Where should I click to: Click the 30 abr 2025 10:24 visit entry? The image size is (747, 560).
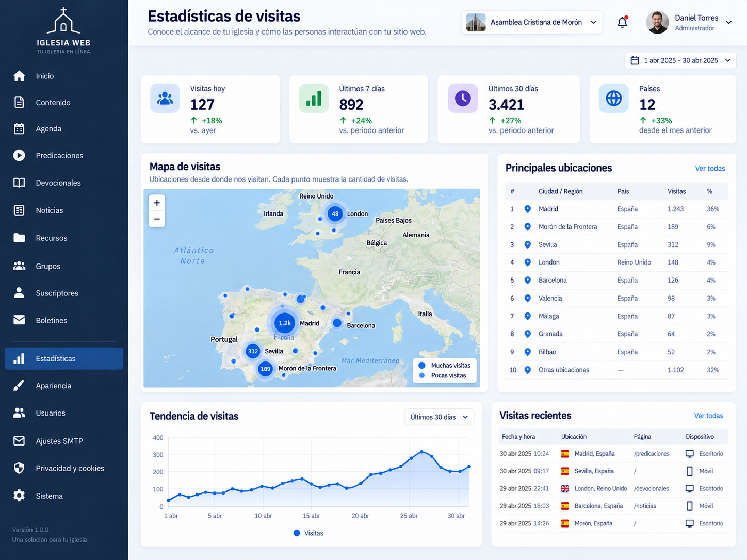[x=613, y=454]
